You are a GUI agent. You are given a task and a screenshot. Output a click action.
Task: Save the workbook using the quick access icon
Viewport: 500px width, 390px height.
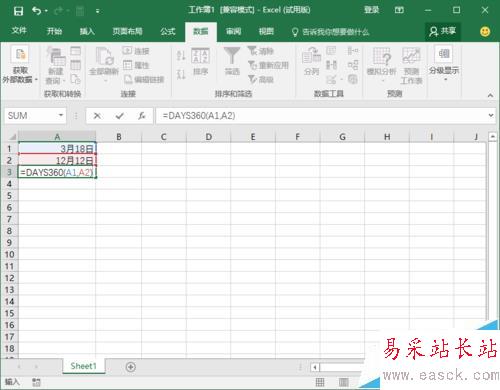click(x=18, y=11)
